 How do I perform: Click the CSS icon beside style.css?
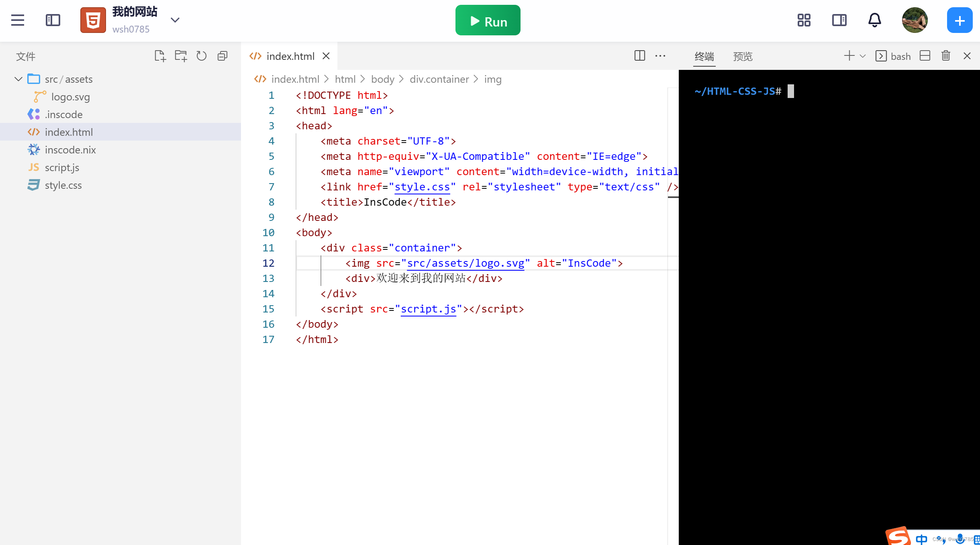pos(34,185)
